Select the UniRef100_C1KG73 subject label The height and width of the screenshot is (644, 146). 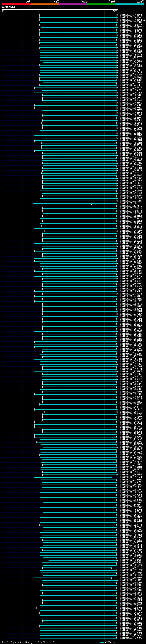pyautogui.click(x=131, y=67)
